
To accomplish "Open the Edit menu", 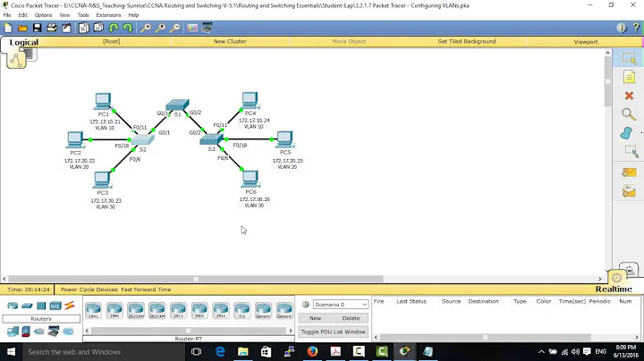I will [x=22, y=15].
